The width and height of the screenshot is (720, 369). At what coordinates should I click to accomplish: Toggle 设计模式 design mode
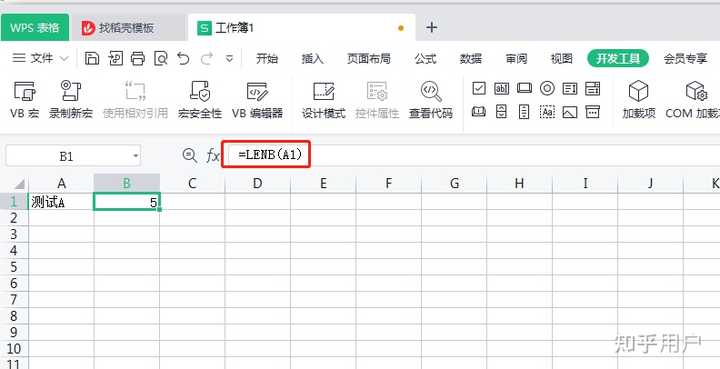323,100
